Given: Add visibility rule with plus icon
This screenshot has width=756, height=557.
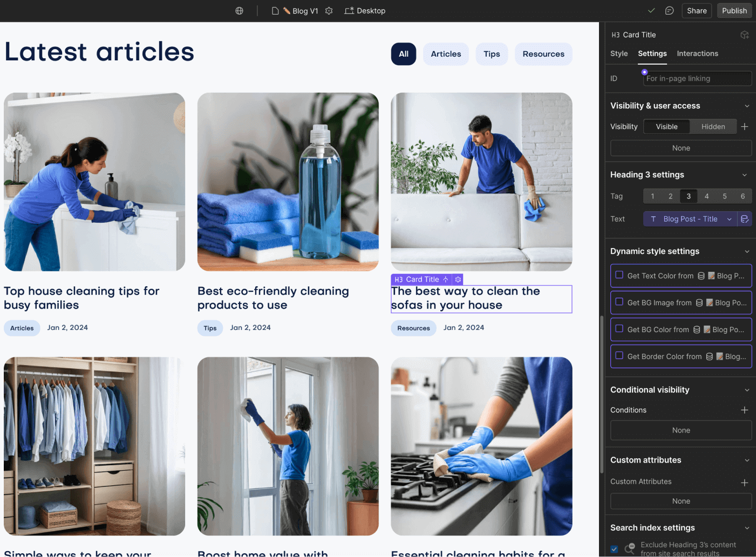Looking at the screenshot, I should point(745,126).
